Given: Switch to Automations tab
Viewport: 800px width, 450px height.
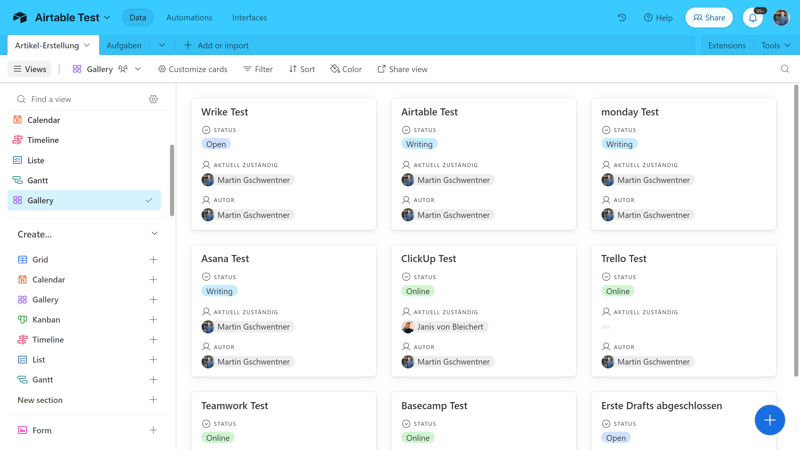Looking at the screenshot, I should point(189,17).
